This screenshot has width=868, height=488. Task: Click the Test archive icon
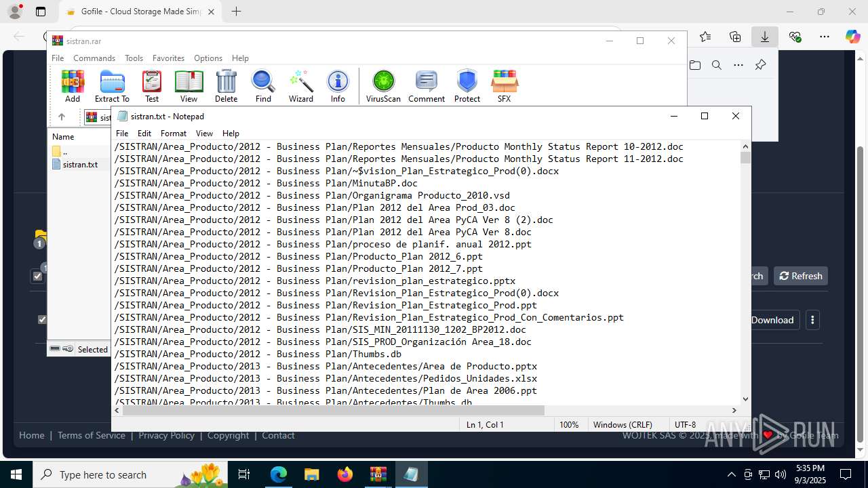coord(152,86)
